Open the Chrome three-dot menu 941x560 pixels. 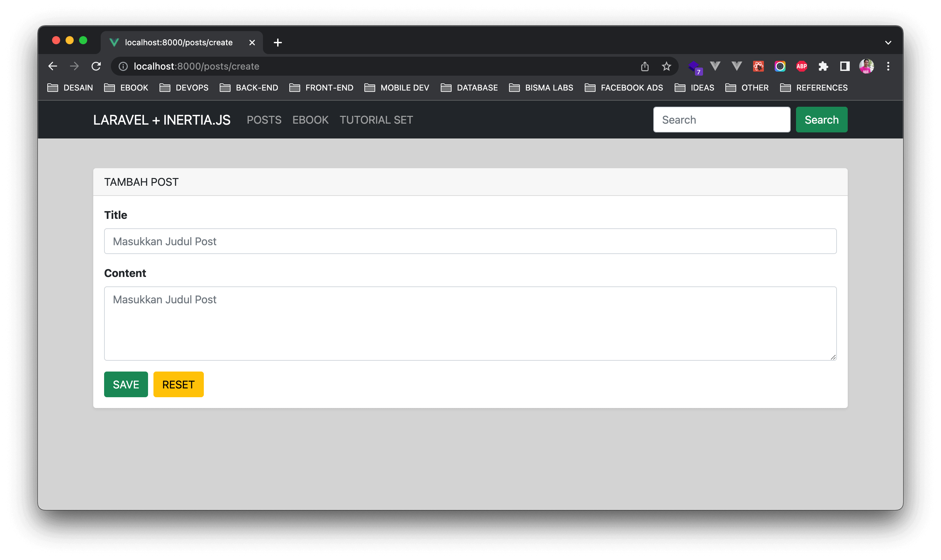888,67
